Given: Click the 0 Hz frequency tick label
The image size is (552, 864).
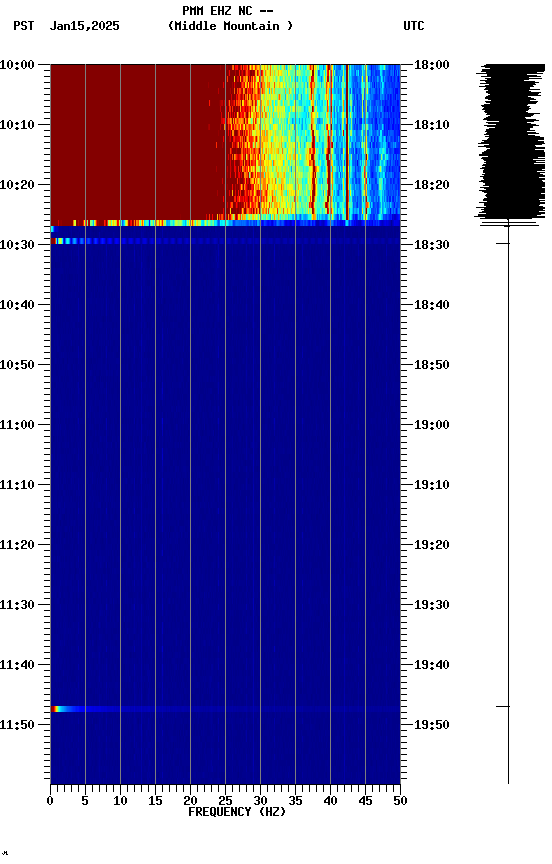Looking at the screenshot, I should (x=51, y=801).
